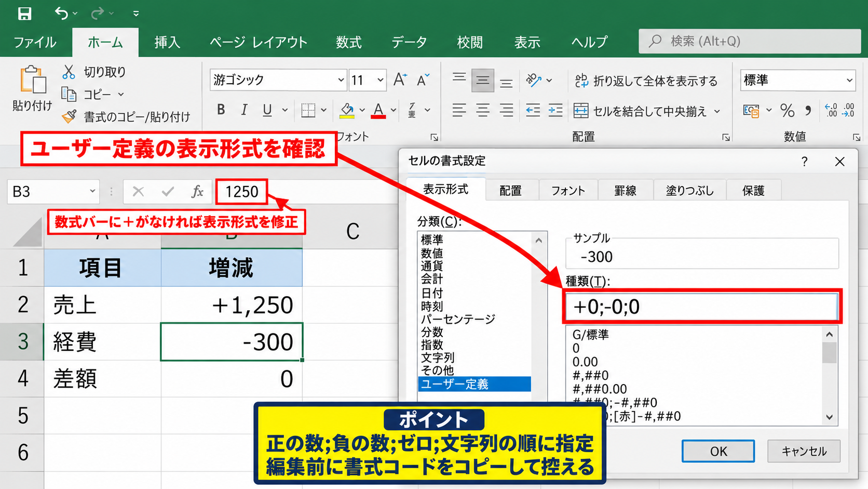Click the right align icon
The image size is (868, 489).
click(506, 110)
